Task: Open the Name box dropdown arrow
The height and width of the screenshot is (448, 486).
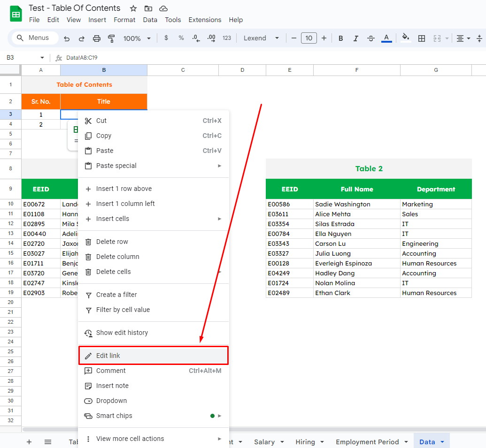Action: [x=42, y=58]
